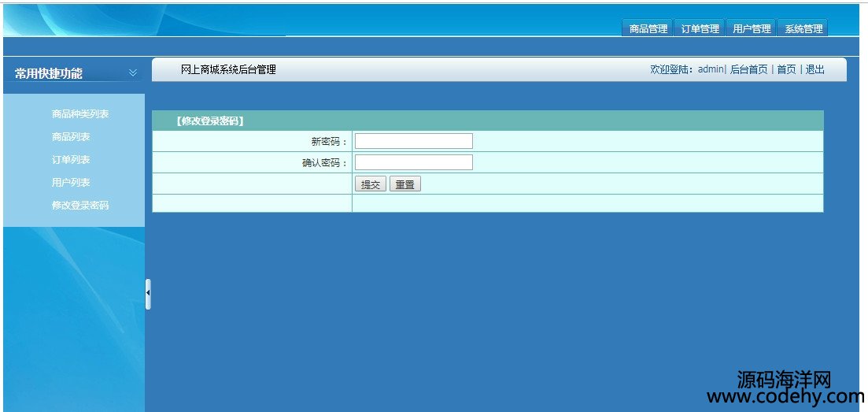This screenshot has width=868, height=412.
Task: Click the 欢迎登陆 greeting text
Action: pyautogui.click(x=673, y=69)
